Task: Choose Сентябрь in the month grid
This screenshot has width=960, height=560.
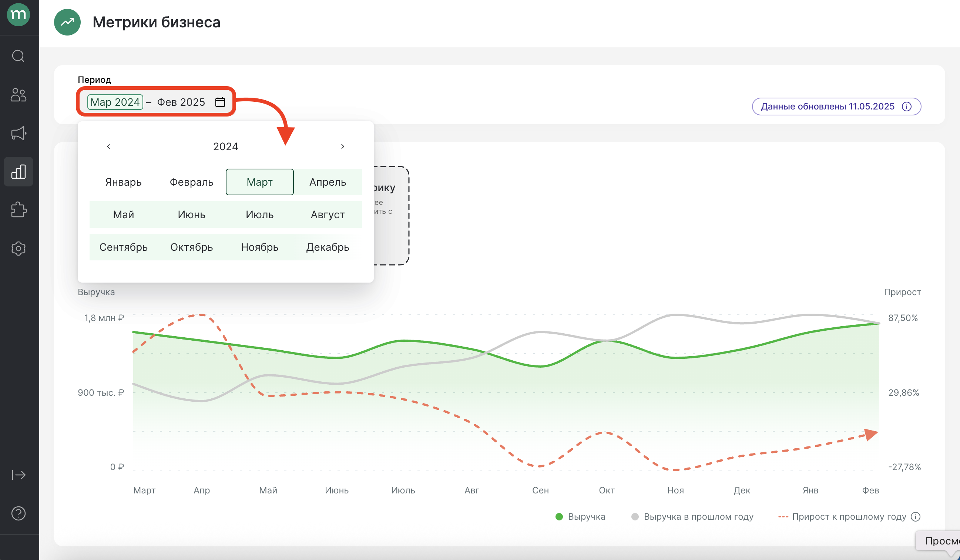Action: [124, 247]
